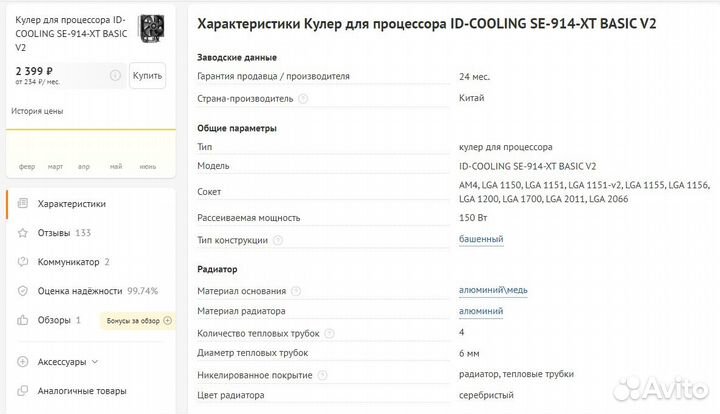This screenshot has width=720, height=414.
Task: Click the серебристый color value
Action: point(486,395)
